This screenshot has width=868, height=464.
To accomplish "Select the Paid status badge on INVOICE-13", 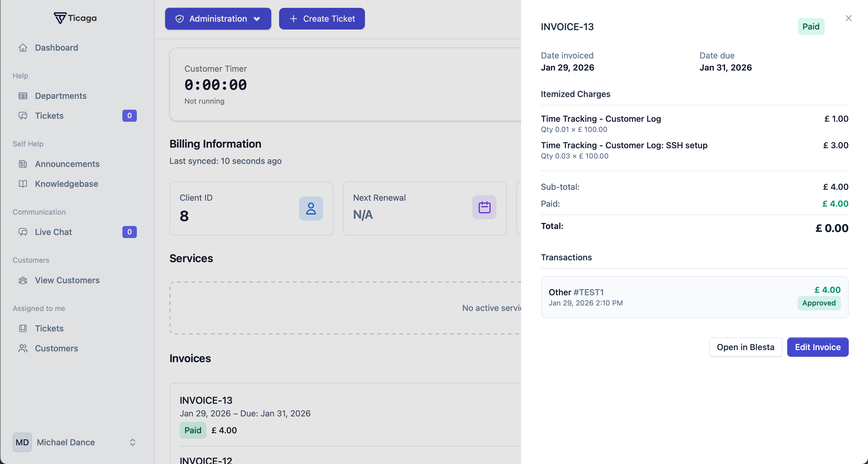I will tap(811, 26).
